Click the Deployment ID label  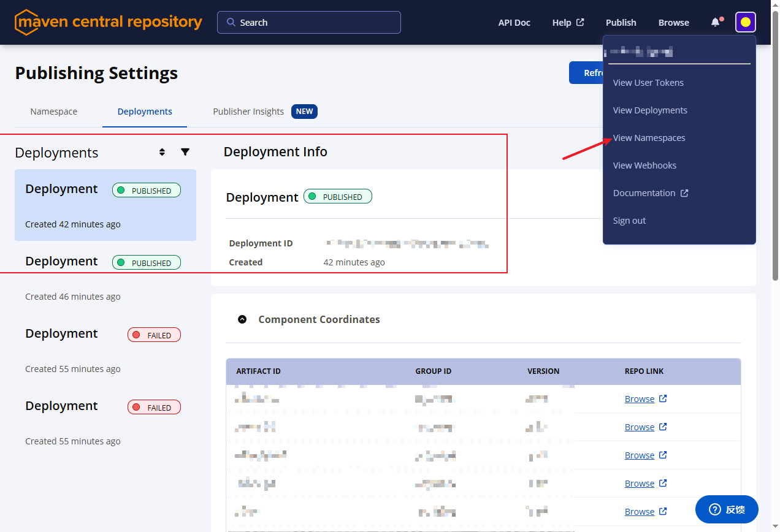[261, 243]
